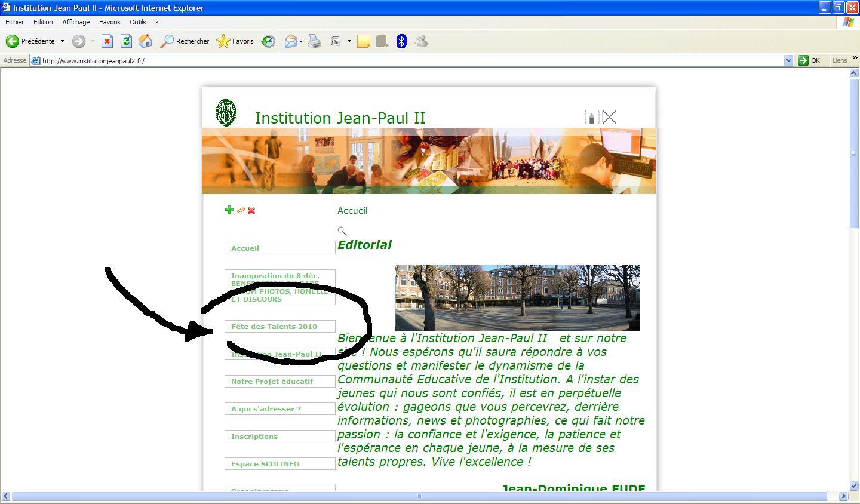
Task: Open the Affichage menu
Action: click(76, 22)
